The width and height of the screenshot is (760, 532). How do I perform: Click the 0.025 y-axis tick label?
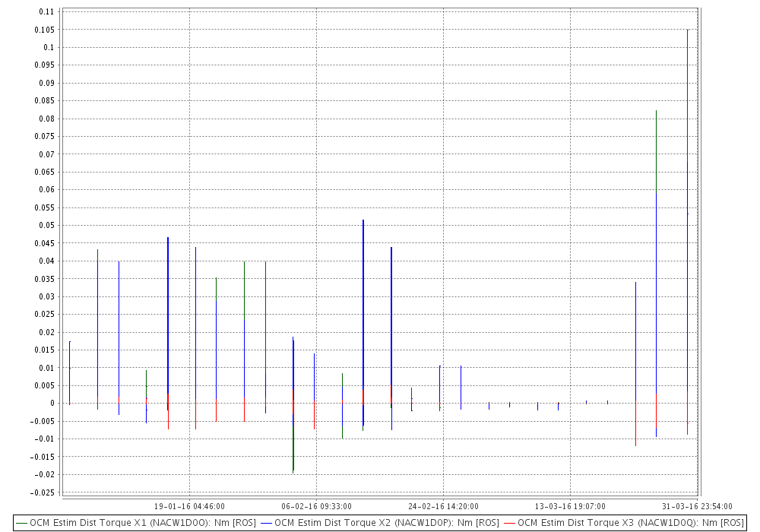[x=45, y=314]
